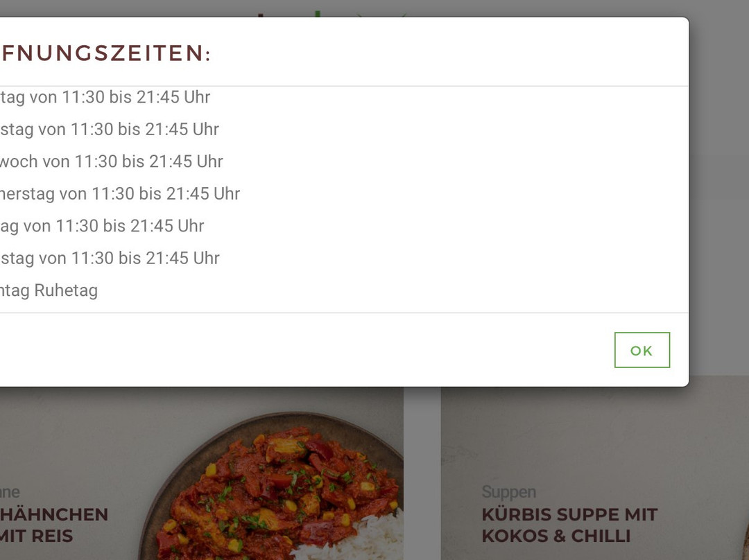Click the last 'stag von 11:30' line
Viewport: 749px width, 560px height.
(x=110, y=259)
